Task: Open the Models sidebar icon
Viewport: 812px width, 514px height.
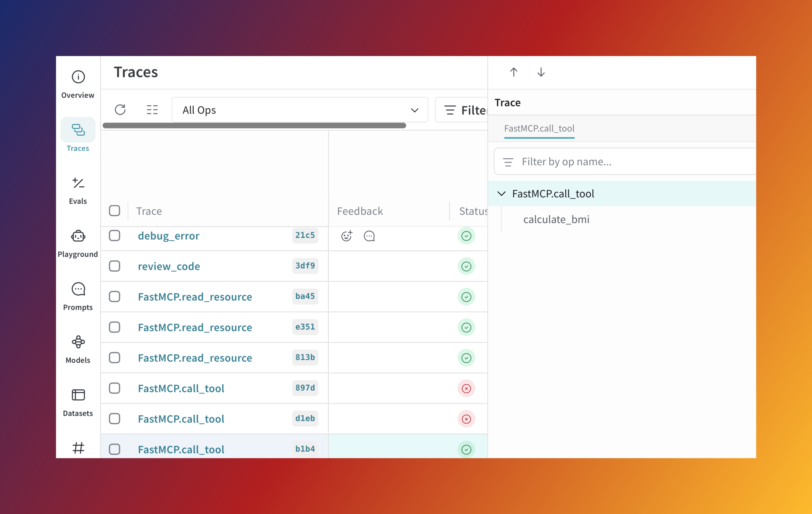Action: click(x=78, y=342)
